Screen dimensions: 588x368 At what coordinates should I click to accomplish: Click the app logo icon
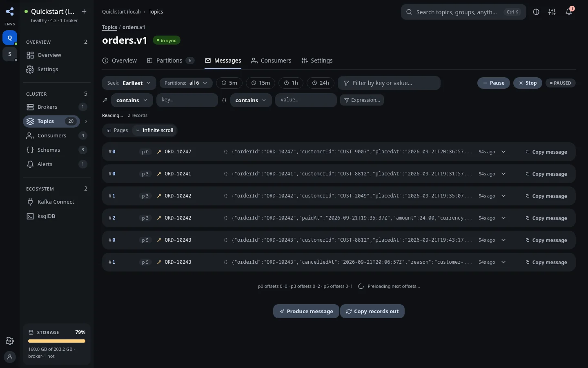[x=10, y=11]
